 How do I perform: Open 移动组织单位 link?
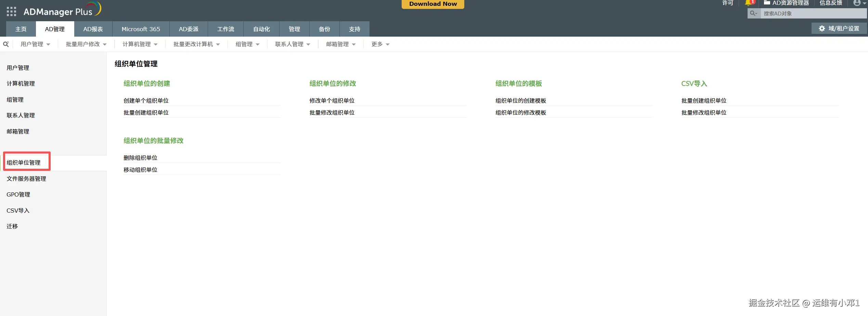[140, 170]
